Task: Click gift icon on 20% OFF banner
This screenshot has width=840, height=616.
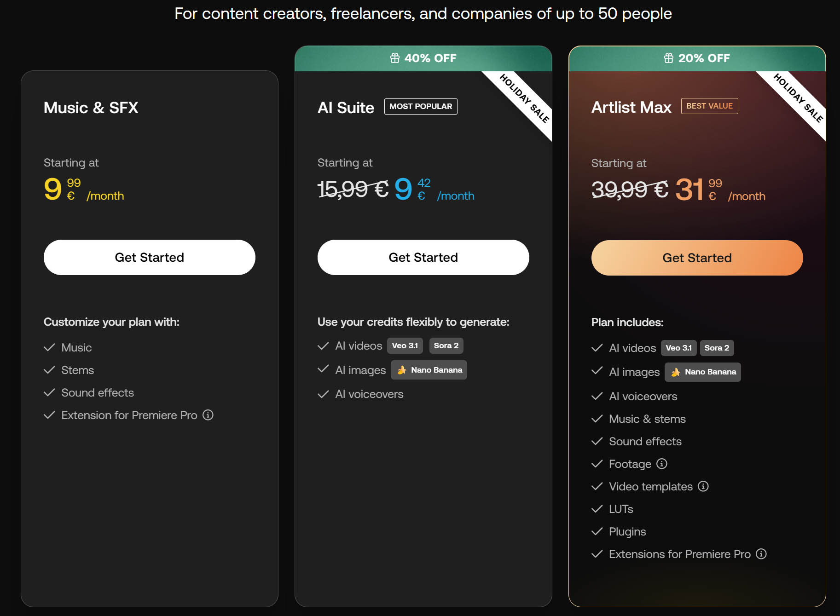Action: point(669,58)
